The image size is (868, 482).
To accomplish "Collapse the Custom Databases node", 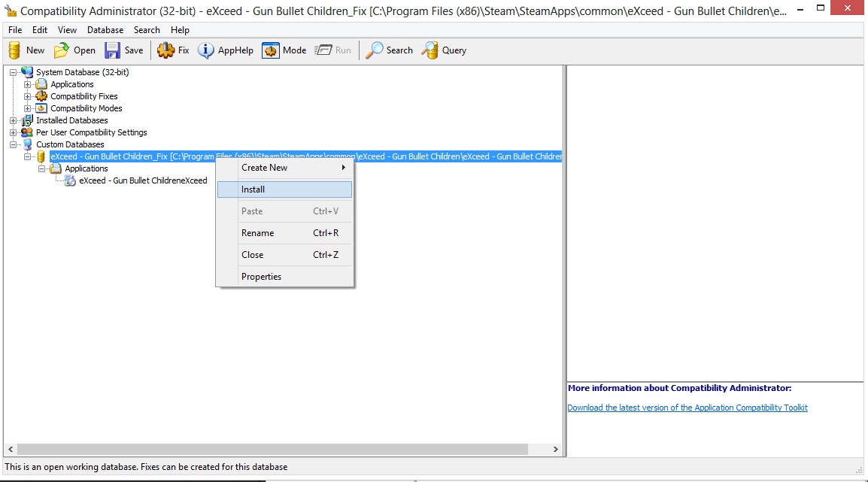I will point(14,145).
